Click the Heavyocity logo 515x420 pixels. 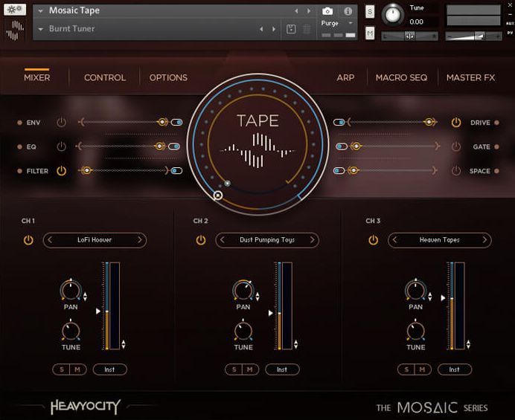(86, 407)
